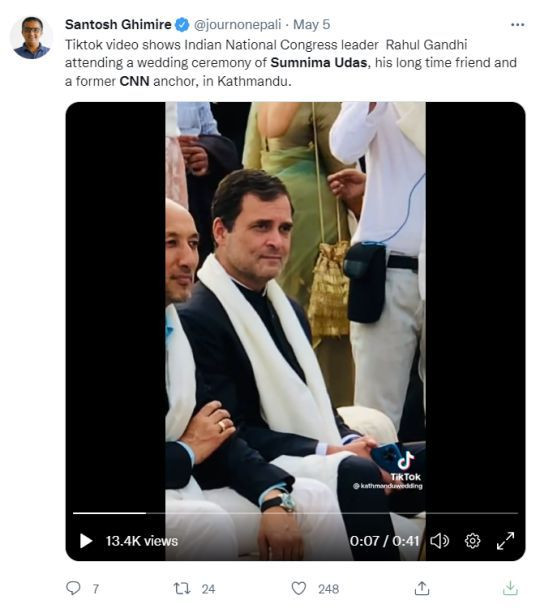Play the embedded TikTok video
540x608 pixels.
[86, 541]
